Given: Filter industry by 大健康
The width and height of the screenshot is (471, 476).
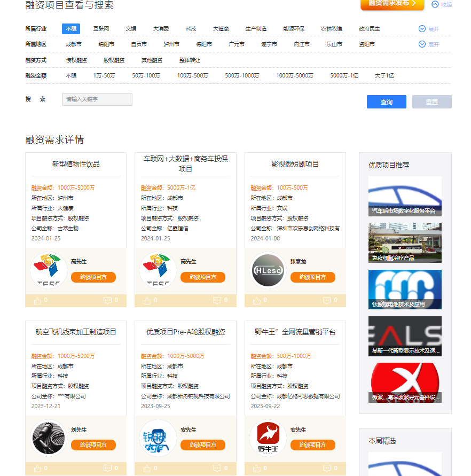Looking at the screenshot, I should 221,29.
